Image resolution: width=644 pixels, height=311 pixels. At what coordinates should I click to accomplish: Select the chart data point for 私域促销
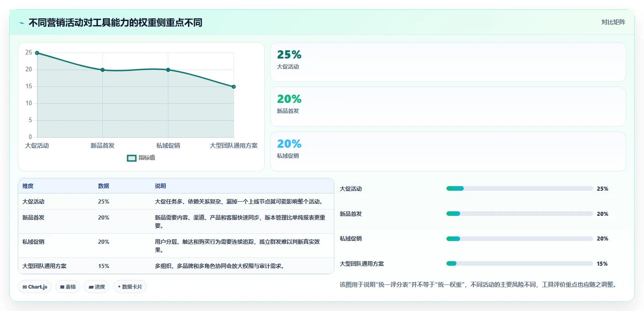pyautogui.click(x=168, y=70)
